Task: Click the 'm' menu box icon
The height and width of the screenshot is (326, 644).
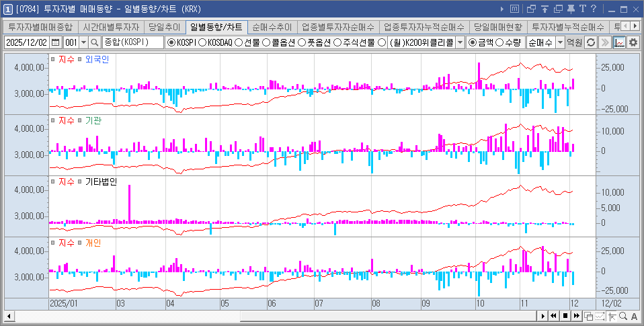Action: pos(515,9)
